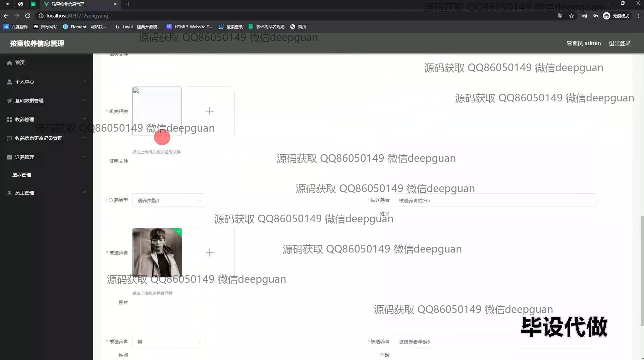The width and height of the screenshot is (644, 360).
Task: Click the 孩童收养信息管理 header title
Action: tap(37, 43)
